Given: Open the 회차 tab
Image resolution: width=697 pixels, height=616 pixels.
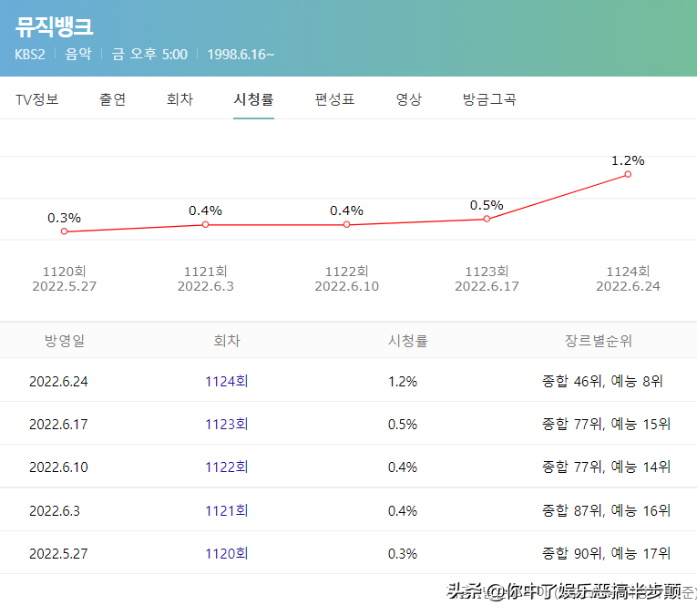Looking at the screenshot, I should (179, 99).
